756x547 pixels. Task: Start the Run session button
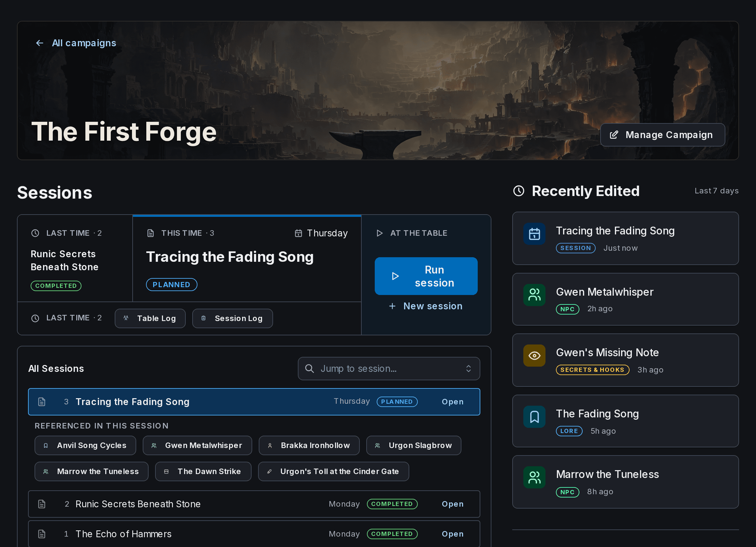coord(426,276)
